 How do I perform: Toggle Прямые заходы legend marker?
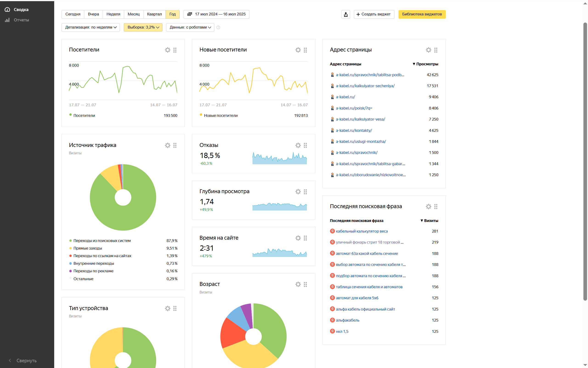(71, 248)
